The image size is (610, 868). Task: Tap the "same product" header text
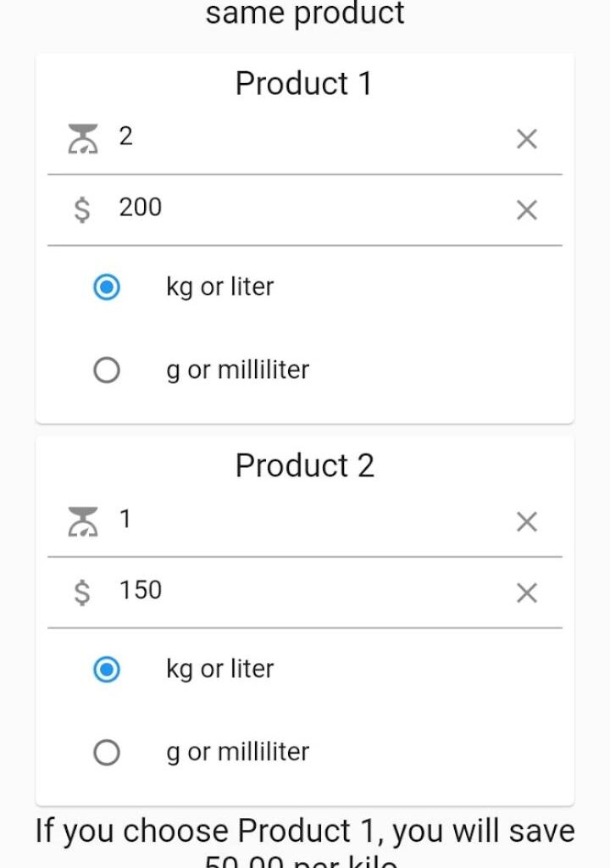coord(304,13)
